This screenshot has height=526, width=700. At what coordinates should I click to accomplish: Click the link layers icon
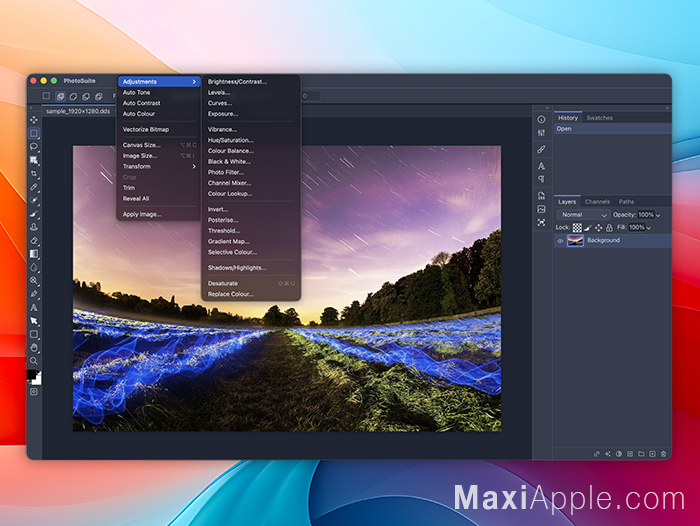[x=596, y=454]
